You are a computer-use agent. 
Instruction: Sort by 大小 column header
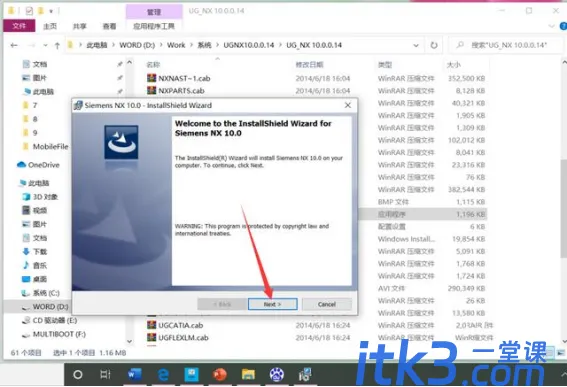(453, 65)
